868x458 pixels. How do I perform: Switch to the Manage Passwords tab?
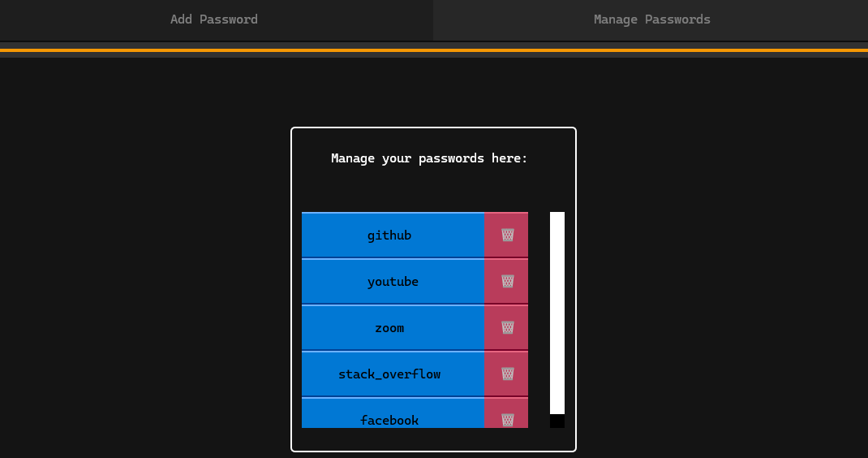[x=651, y=20]
